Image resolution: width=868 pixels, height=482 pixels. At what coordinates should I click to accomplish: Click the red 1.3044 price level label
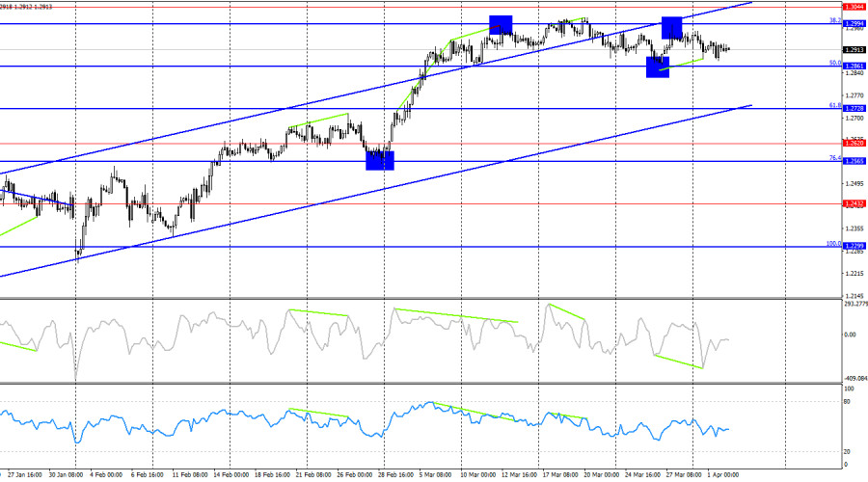pos(854,7)
